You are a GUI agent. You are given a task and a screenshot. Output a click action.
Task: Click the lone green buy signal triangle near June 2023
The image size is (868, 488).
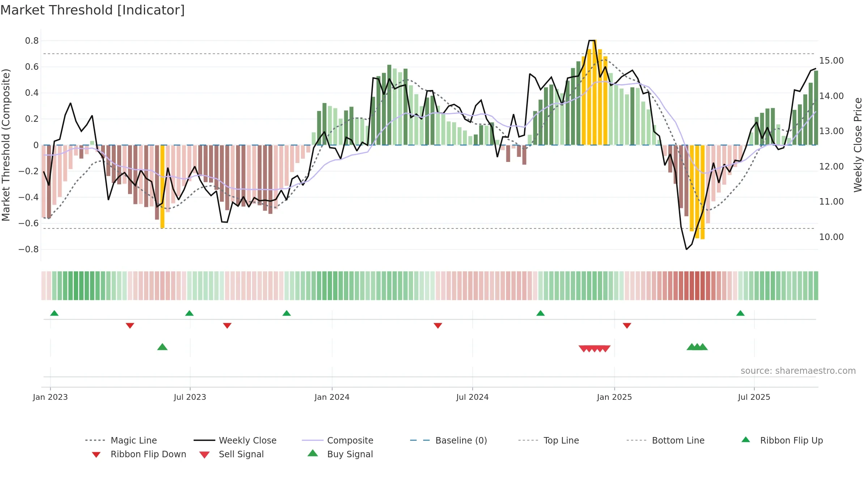point(162,347)
